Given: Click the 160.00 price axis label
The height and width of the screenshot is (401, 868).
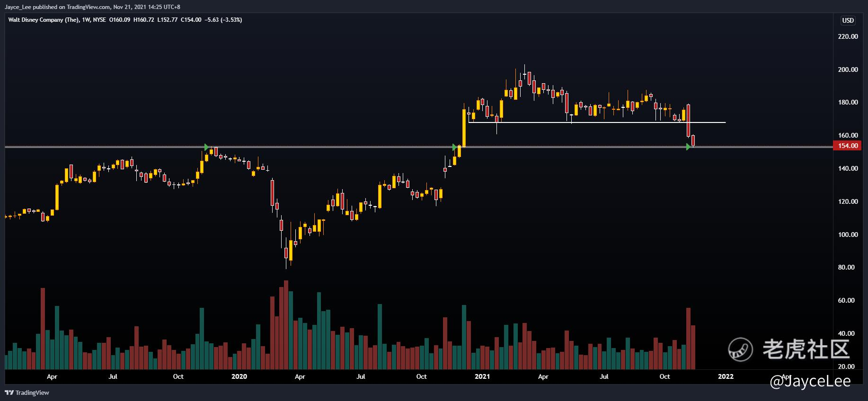Looking at the screenshot, I should click(x=848, y=135).
